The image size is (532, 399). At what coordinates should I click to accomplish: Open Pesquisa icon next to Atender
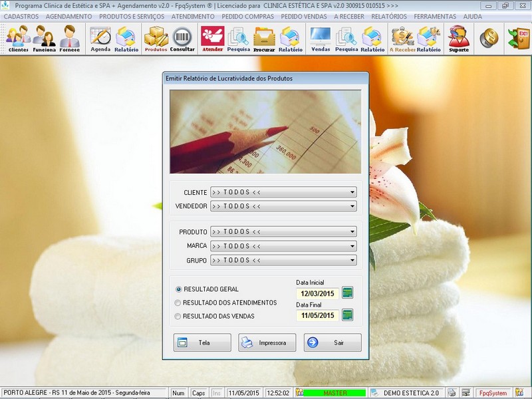[239, 39]
